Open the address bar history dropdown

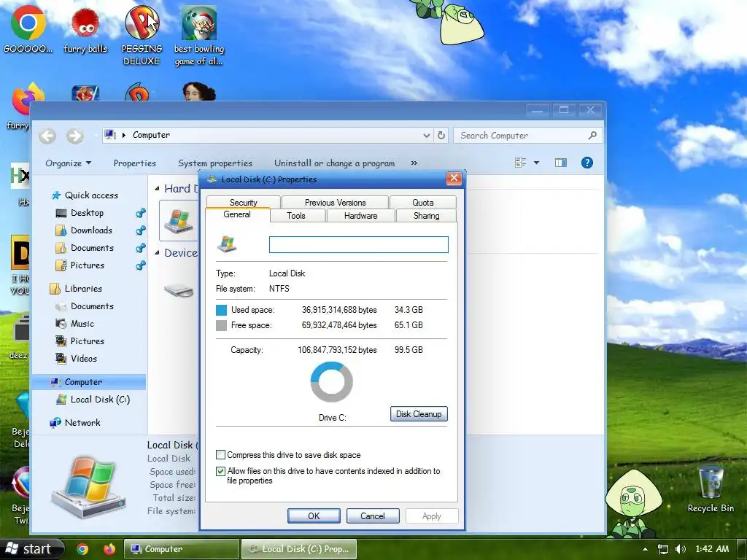[x=426, y=135]
